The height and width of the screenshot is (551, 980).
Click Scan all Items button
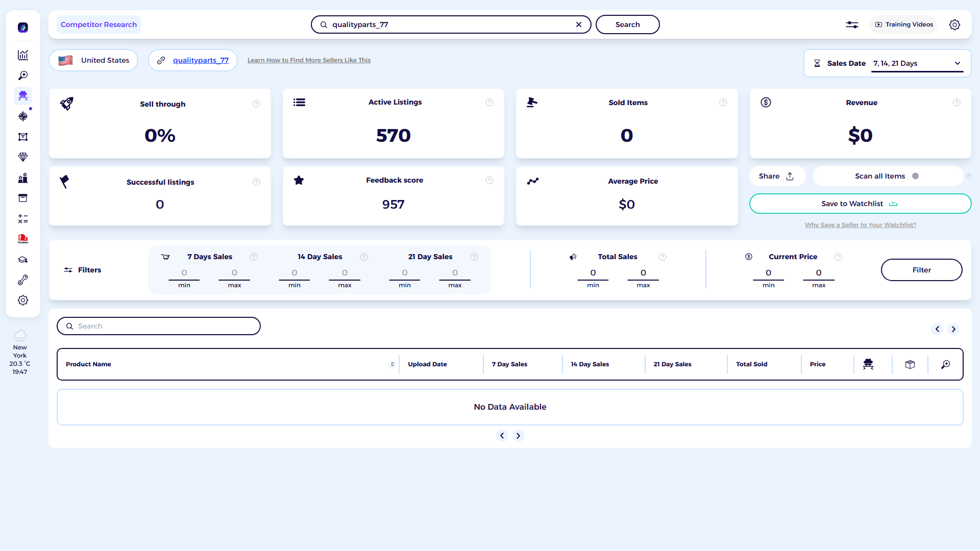(887, 176)
